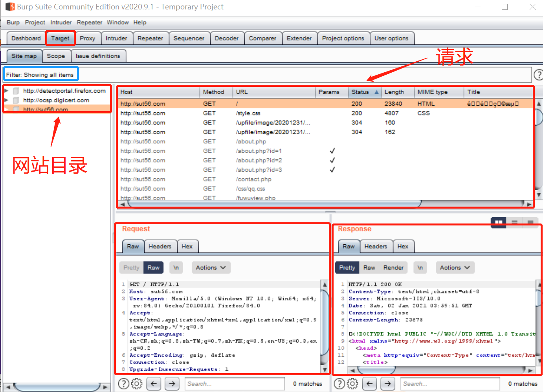This screenshot has width=543, height=392.
Task: Switch to Project options tab
Action: pos(343,38)
